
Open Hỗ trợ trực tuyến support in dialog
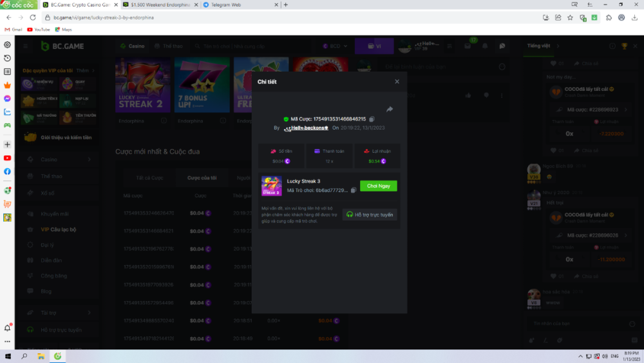(x=370, y=215)
